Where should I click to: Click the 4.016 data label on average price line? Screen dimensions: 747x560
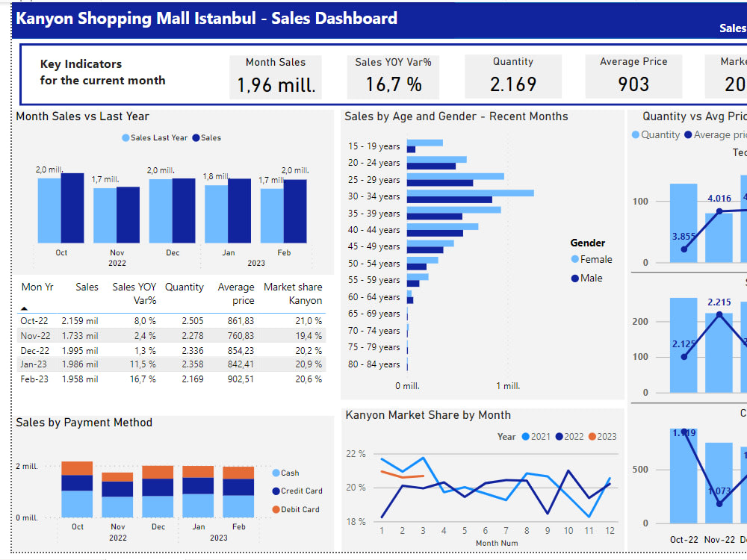(719, 198)
